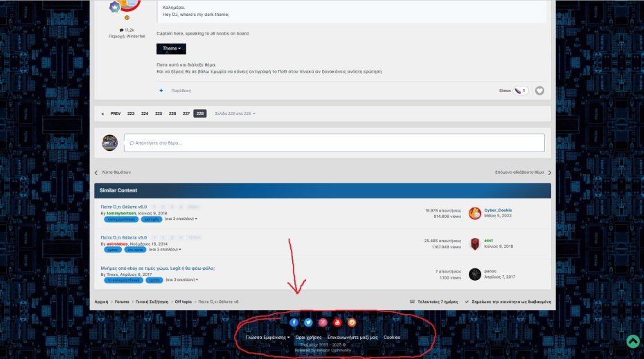Screen dimensions: 644x359
Task: Click 'Σημείωσε την κοινότητα ως διαβασμένη'
Action: (508, 302)
